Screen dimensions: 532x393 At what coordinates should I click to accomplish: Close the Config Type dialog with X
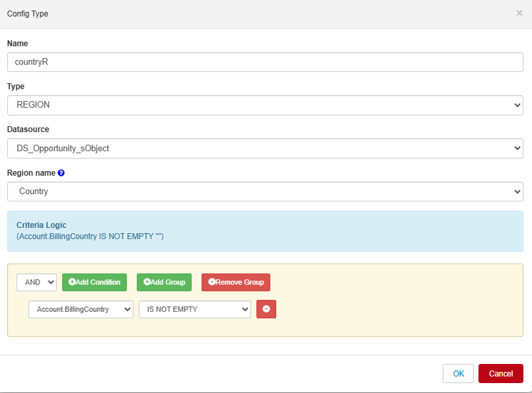coord(519,13)
